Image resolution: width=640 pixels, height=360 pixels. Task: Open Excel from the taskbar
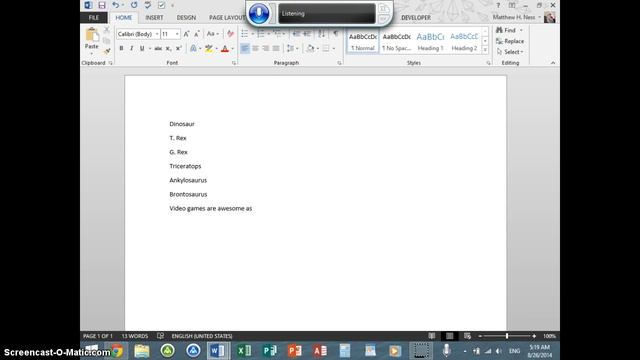coord(244,351)
